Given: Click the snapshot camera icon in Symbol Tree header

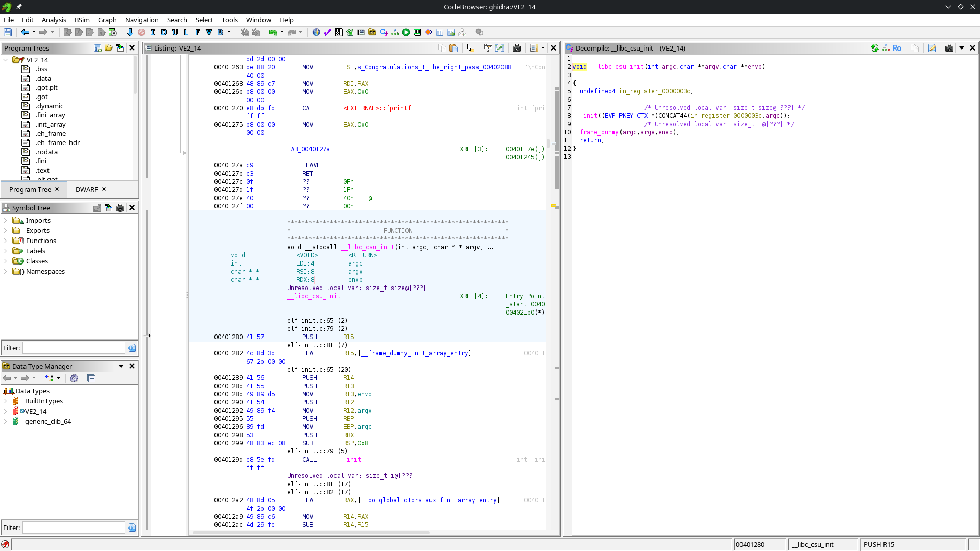Looking at the screenshot, I should point(120,208).
